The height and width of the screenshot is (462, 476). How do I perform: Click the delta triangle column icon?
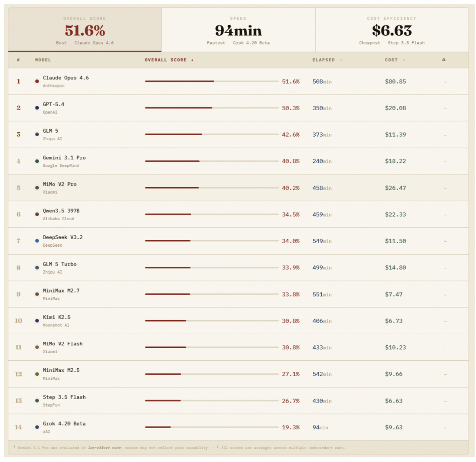point(444,60)
